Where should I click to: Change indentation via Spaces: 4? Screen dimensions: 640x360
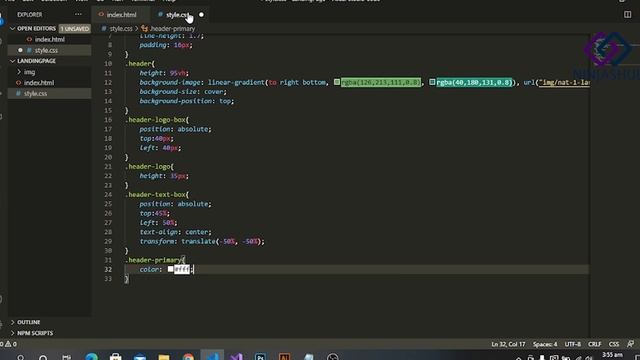544,344
